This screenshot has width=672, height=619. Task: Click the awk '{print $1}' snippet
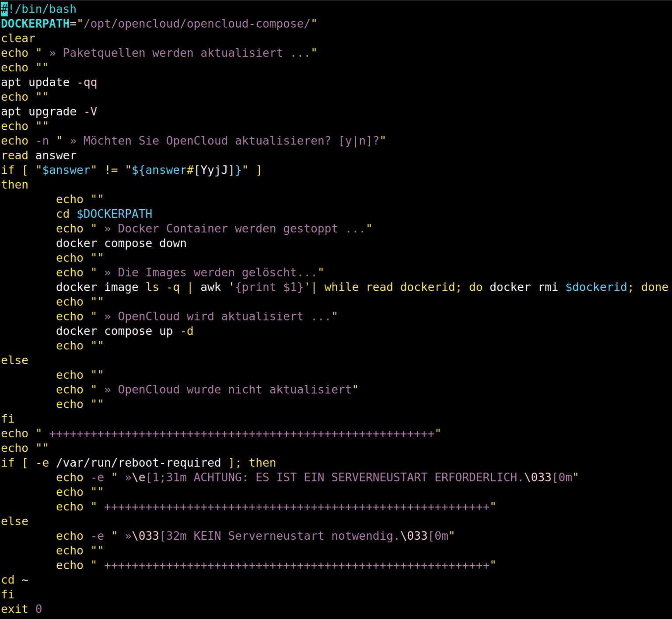pos(256,287)
